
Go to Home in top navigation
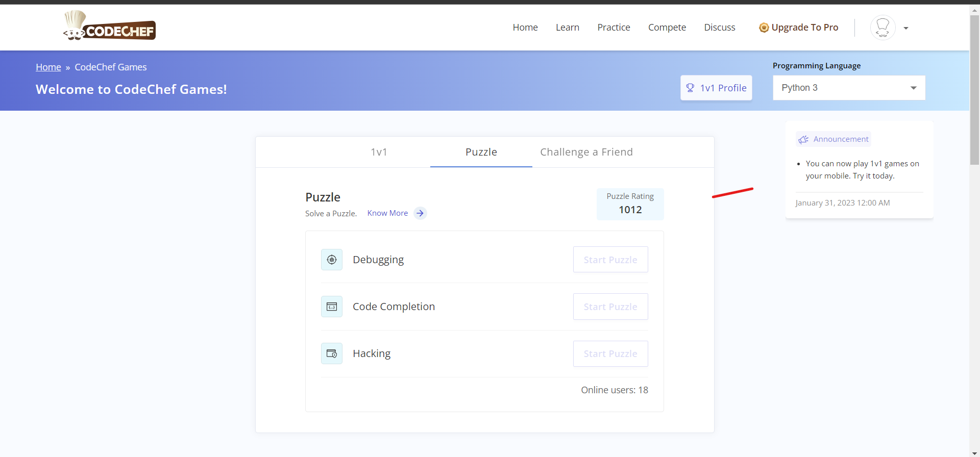point(525,28)
